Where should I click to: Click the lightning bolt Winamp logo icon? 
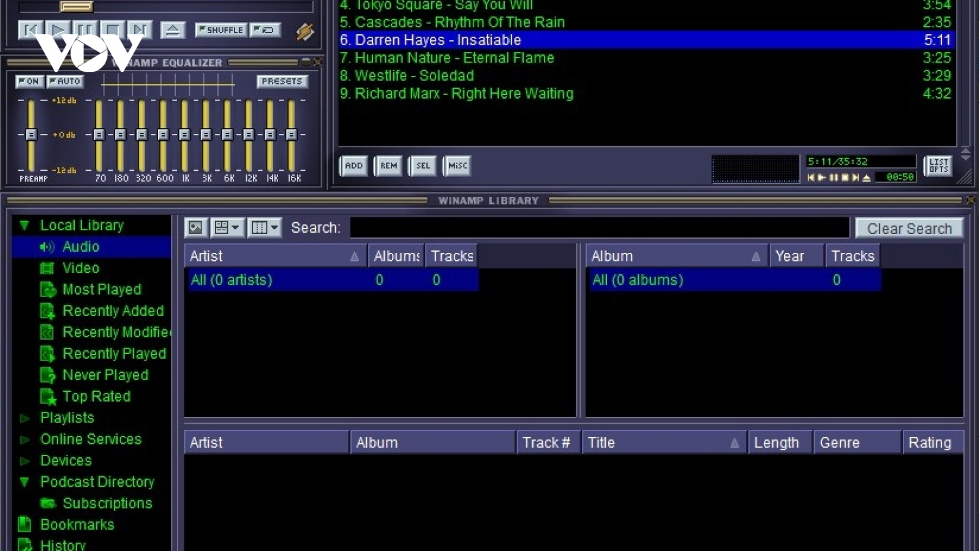pyautogui.click(x=305, y=31)
